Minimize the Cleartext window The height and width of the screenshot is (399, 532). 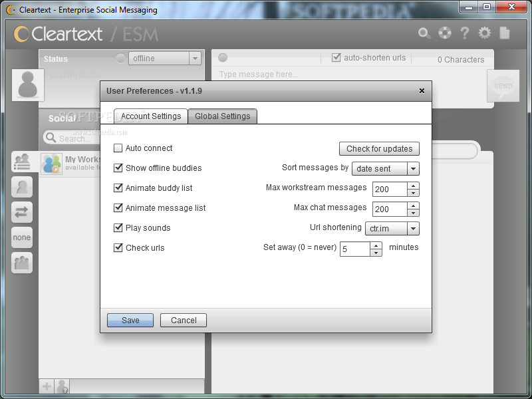click(469, 7)
